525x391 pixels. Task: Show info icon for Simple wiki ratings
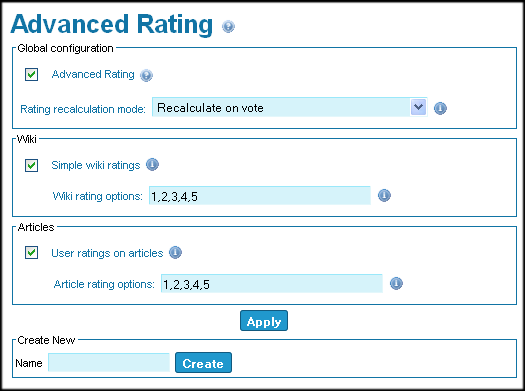click(x=152, y=164)
